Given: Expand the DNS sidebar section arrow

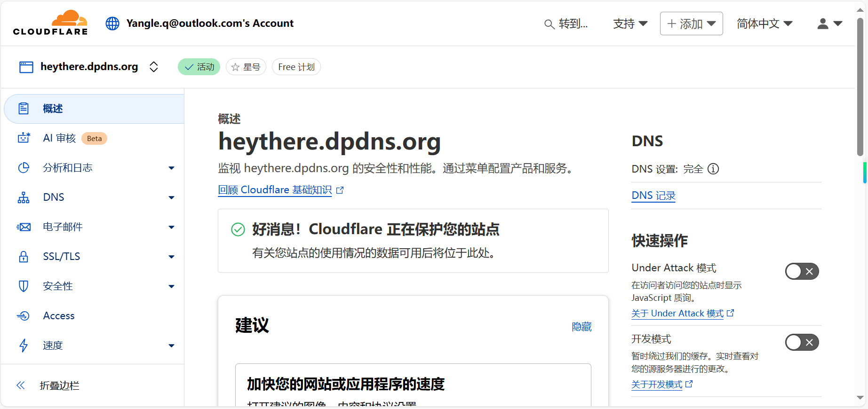Looking at the screenshot, I should (172, 198).
